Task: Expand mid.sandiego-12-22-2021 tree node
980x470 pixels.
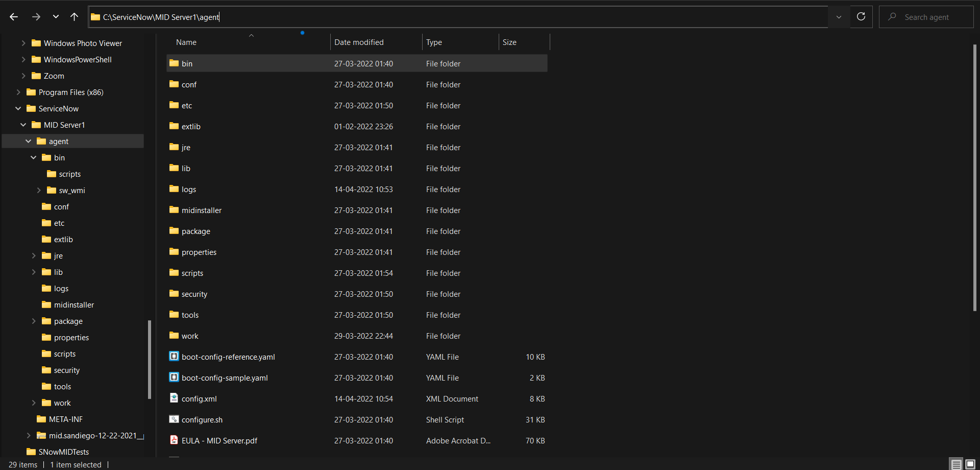Action: click(29, 436)
